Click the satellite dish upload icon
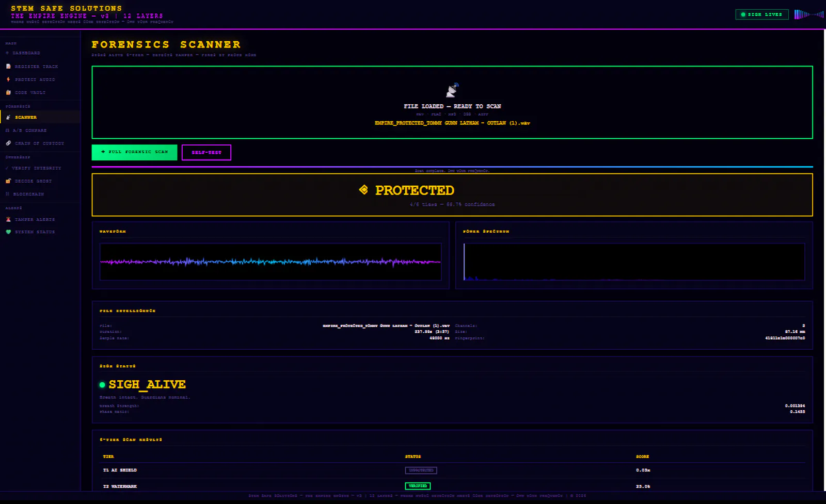 point(452,90)
